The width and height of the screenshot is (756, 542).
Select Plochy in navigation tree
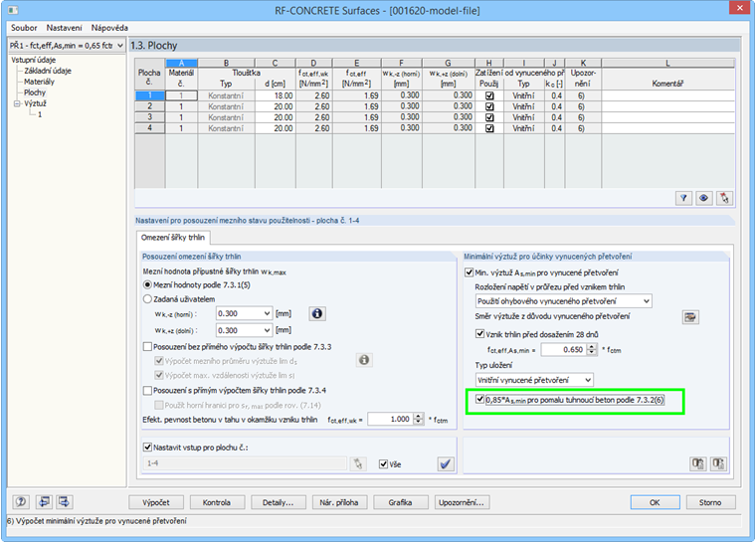pos(35,92)
